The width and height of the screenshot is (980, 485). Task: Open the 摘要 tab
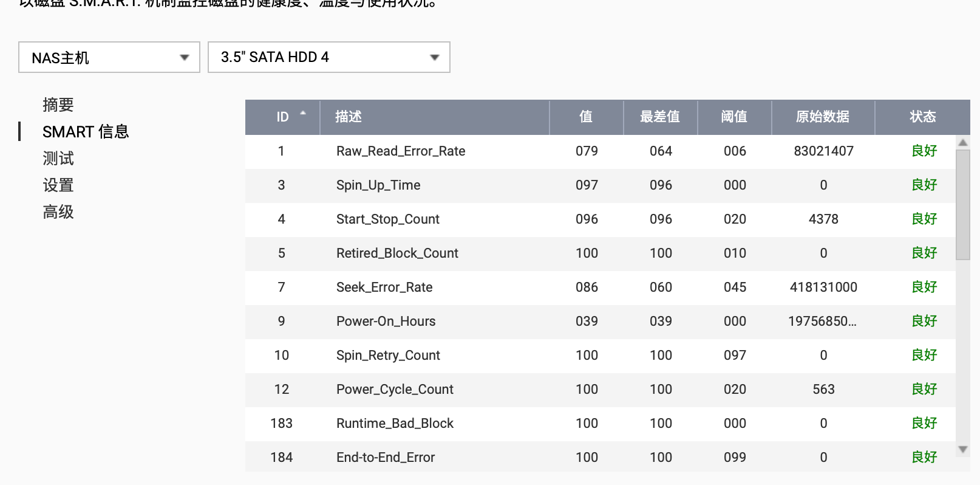[x=58, y=105]
